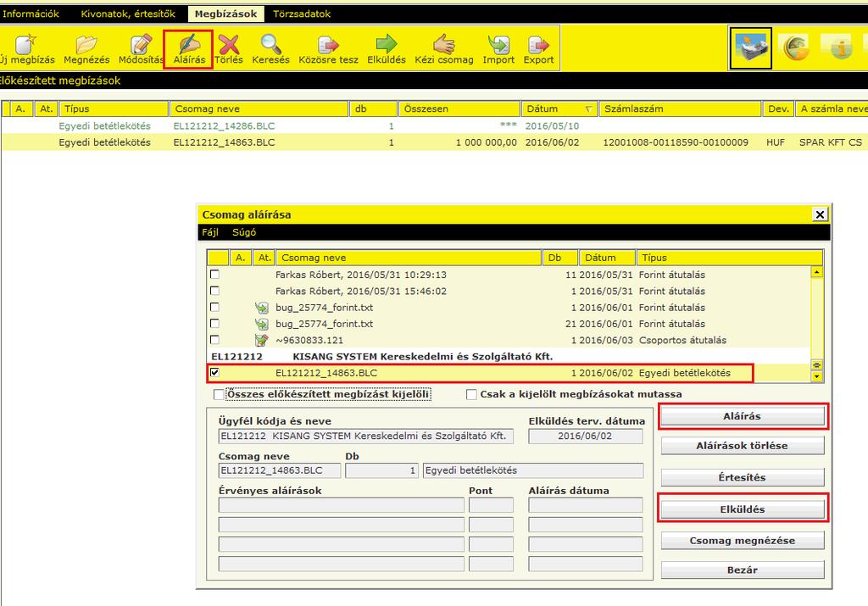Sort main table by Csomag neve header

pos(259,109)
